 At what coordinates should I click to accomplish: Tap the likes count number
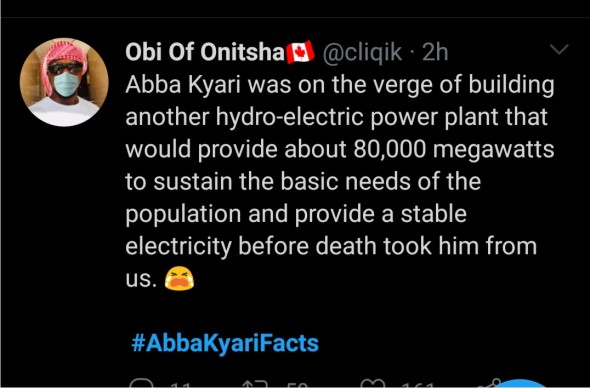pos(418,385)
